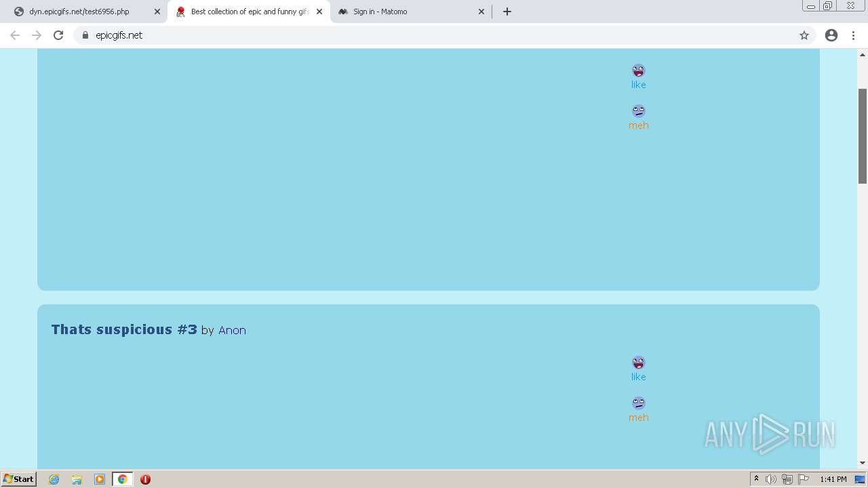
Task: Click the scrollbar down arrow
Action: (863, 463)
